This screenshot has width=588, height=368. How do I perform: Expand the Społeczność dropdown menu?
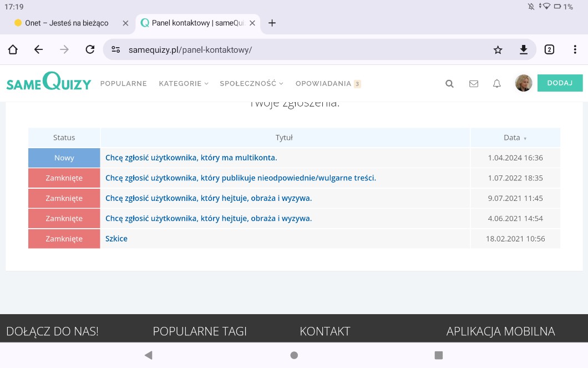(x=251, y=84)
